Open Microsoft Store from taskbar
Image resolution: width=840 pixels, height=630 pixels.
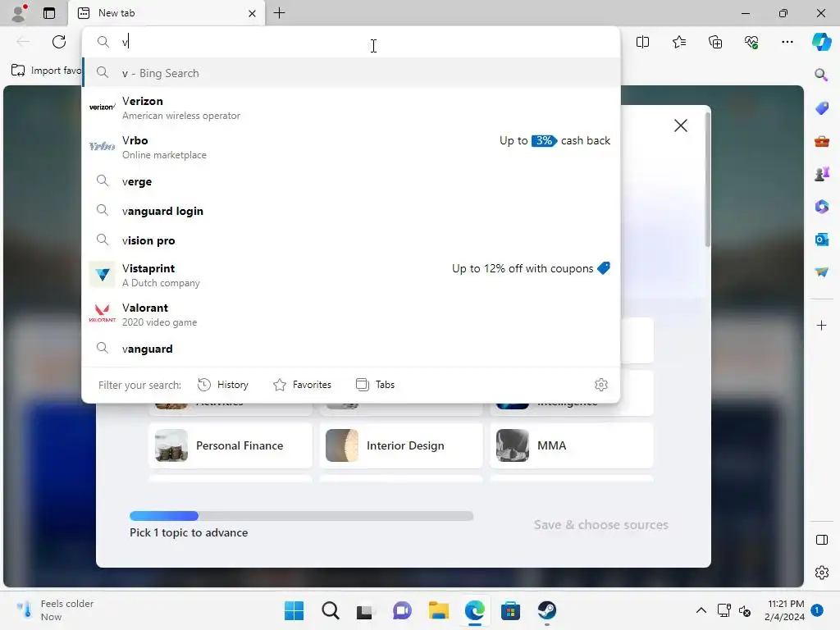tap(510, 610)
